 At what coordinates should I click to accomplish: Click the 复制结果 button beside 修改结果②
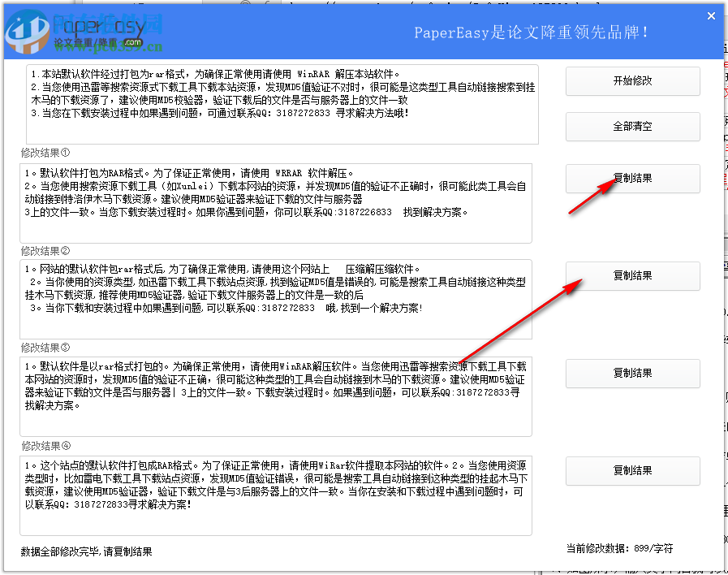point(632,276)
